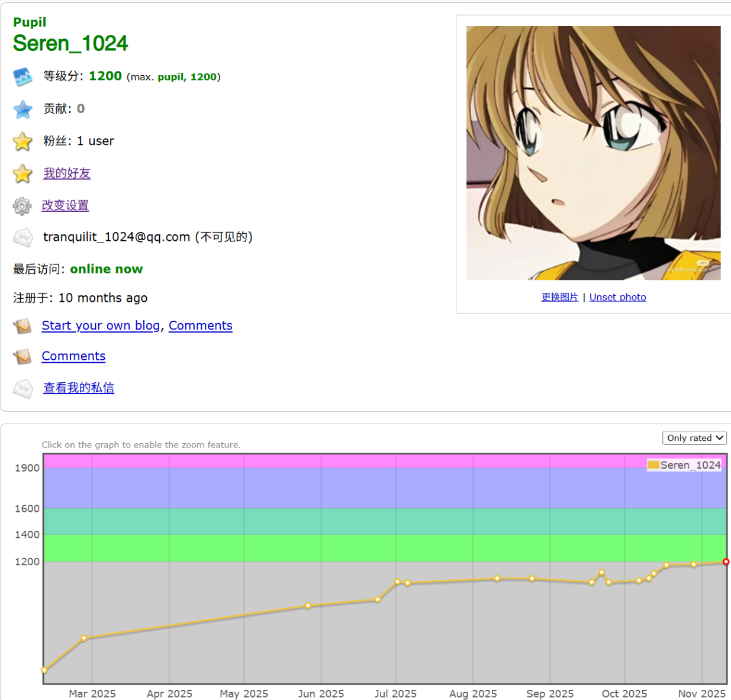This screenshot has height=700, width=731.
Task: Click the 1 user followers text
Action: pyautogui.click(x=95, y=141)
